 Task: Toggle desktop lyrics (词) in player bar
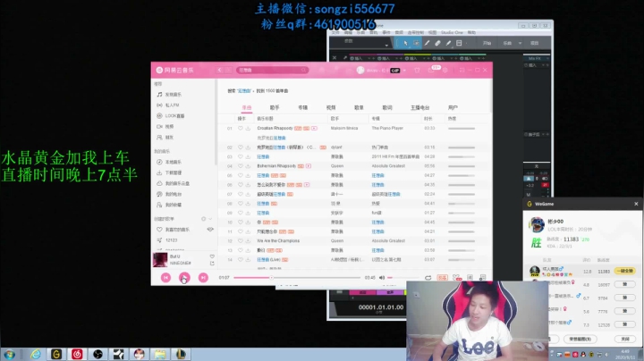coord(470,278)
